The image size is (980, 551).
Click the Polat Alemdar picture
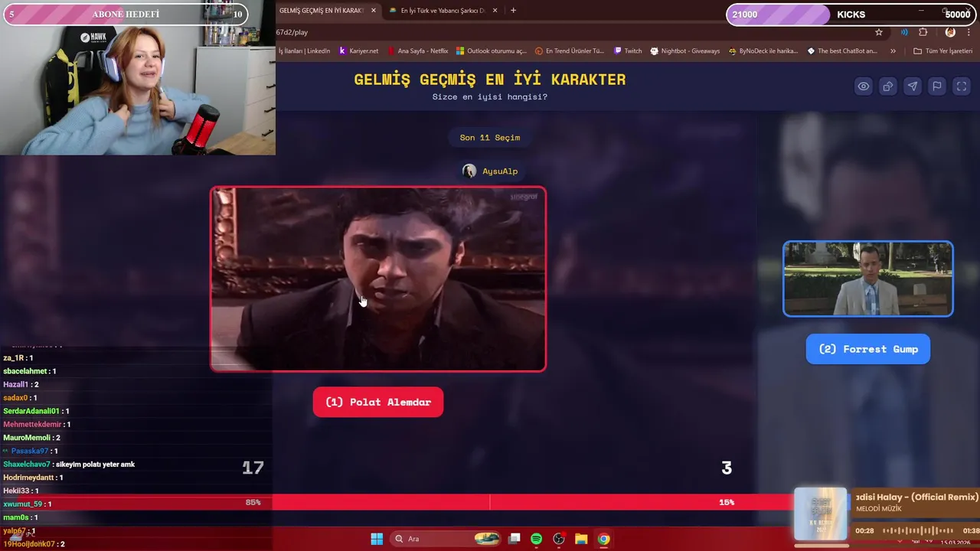(x=378, y=279)
